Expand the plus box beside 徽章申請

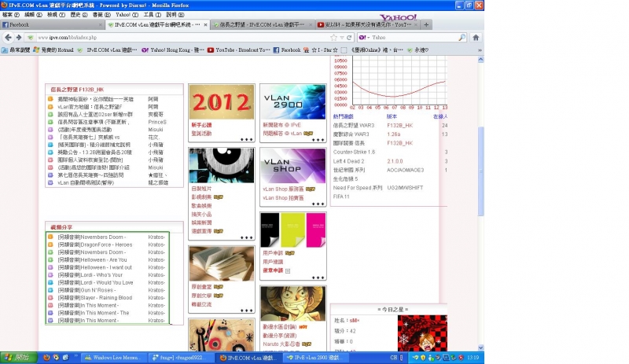(288, 271)
